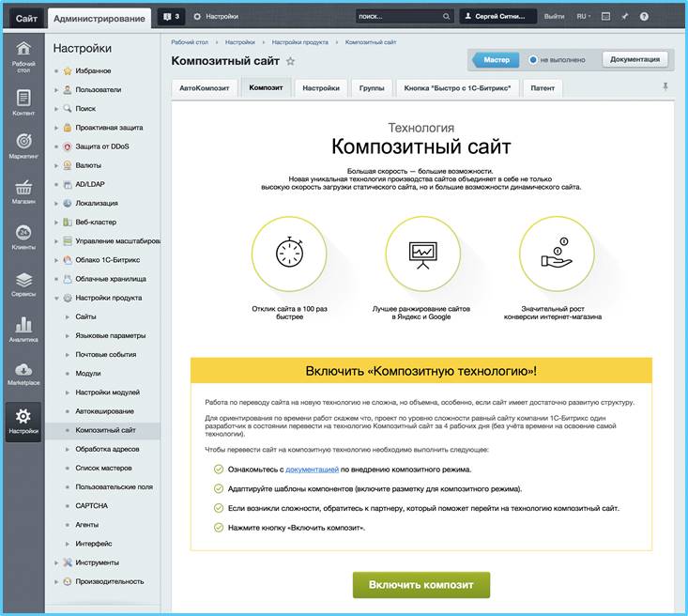
Task: Follow the документацией hyperlink
Action: click(312, 470)
